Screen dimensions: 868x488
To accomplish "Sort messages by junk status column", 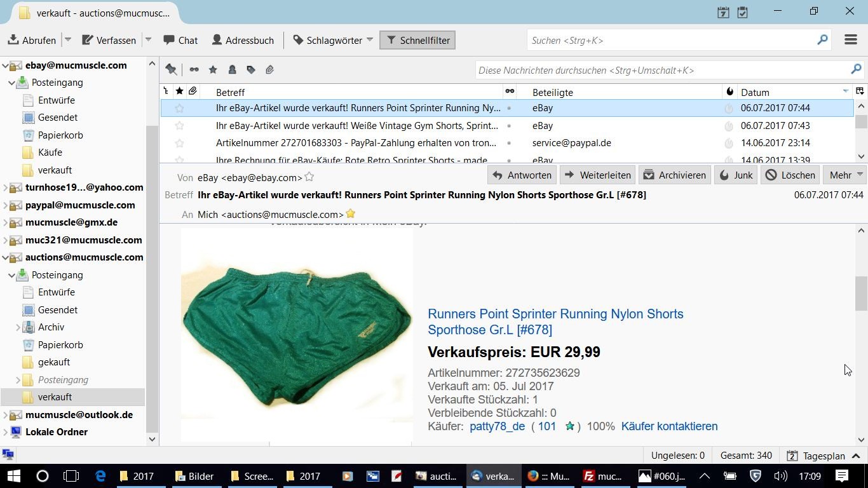I will point(729,92).
